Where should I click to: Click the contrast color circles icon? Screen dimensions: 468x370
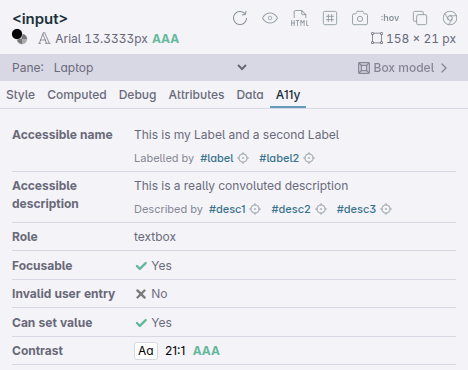(19, 37)
